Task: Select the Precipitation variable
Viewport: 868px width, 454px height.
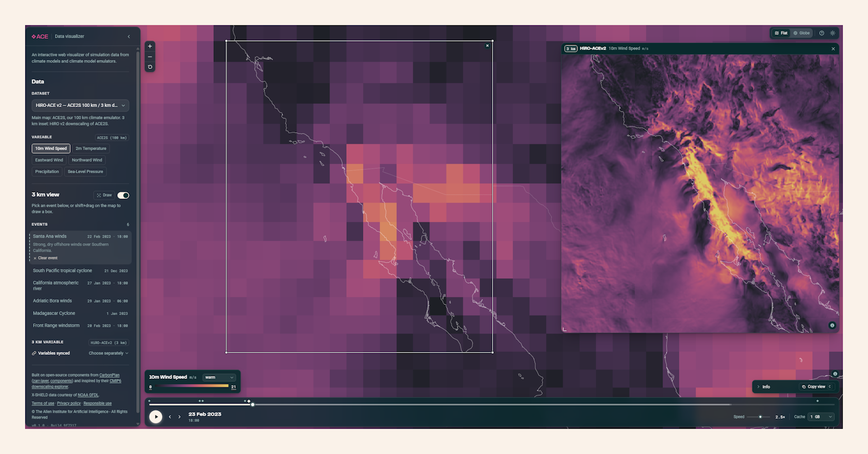Action: click(x=47, y=172)
